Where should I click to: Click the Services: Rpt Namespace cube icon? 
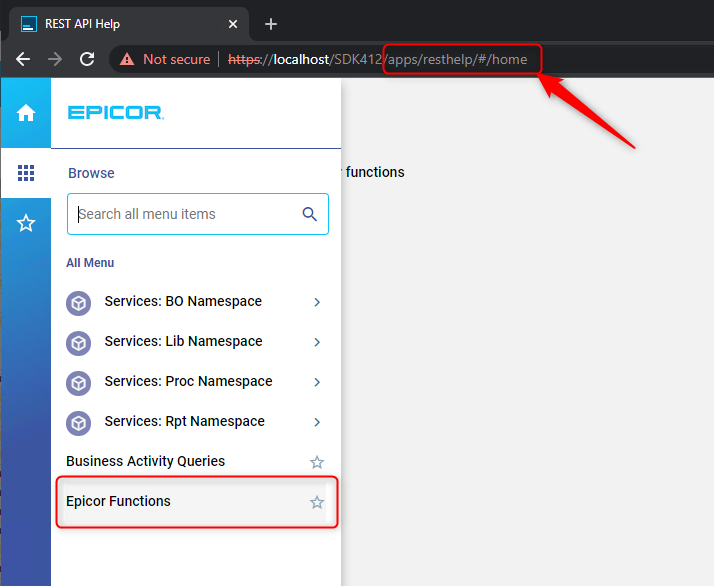coord(78,423)
